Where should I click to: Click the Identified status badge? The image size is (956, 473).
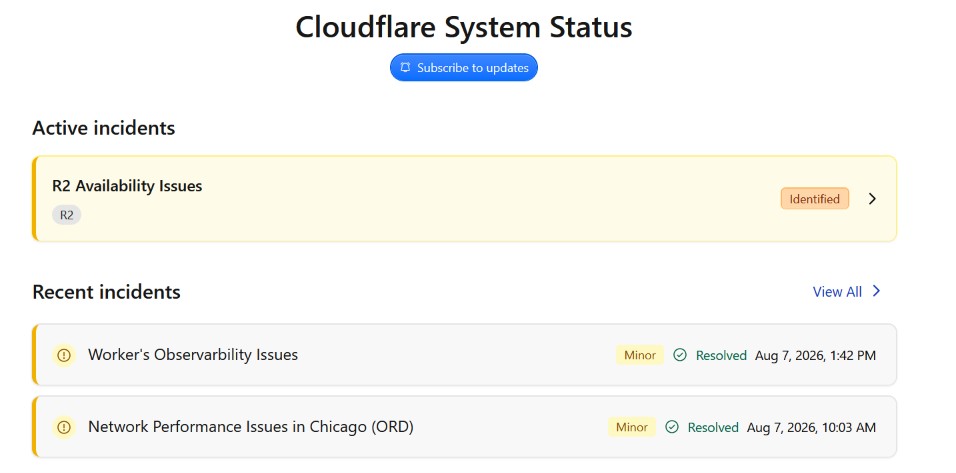(x=815, y=199)
